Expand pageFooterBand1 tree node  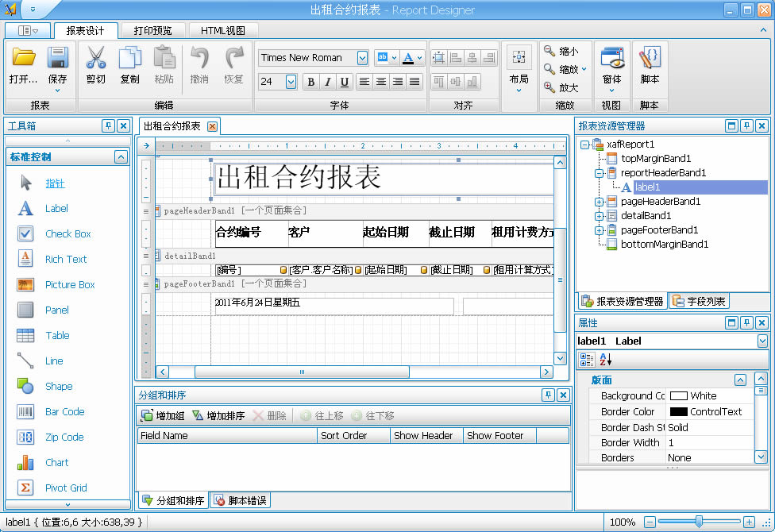pyautogui.click(x=599, y=230)
